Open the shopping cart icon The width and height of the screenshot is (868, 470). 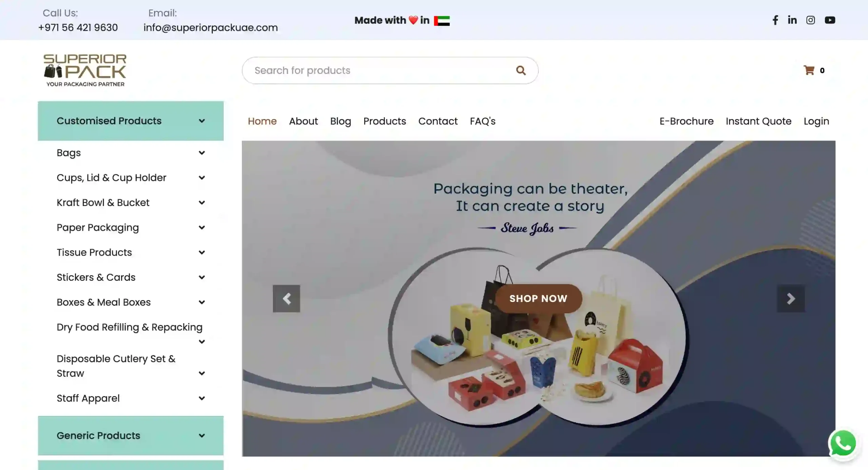[810, 70]
